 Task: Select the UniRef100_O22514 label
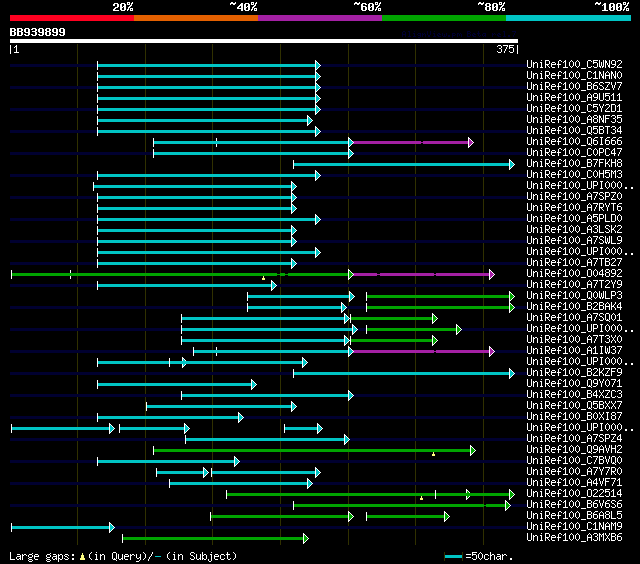[x=574, y=494]
